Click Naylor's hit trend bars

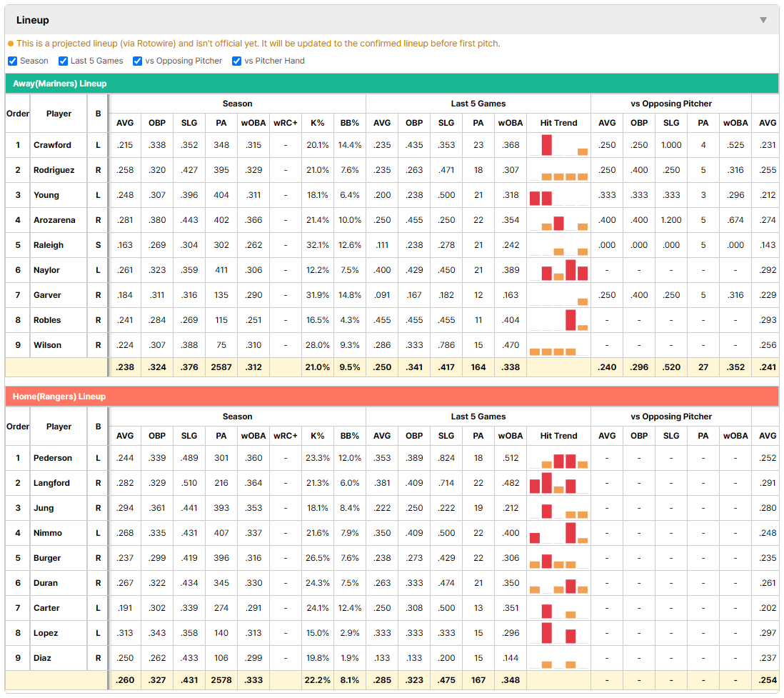coord(558,270)
